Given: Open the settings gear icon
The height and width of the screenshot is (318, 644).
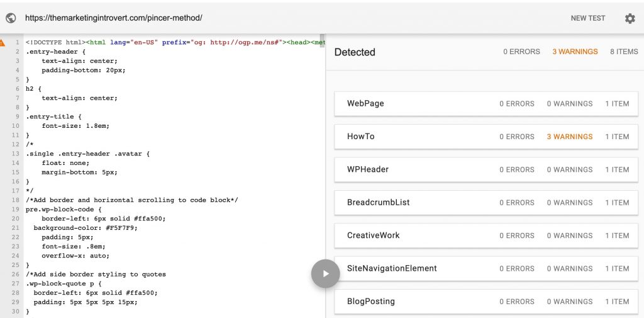Looking at the screenshot, I should coord(630,18).
